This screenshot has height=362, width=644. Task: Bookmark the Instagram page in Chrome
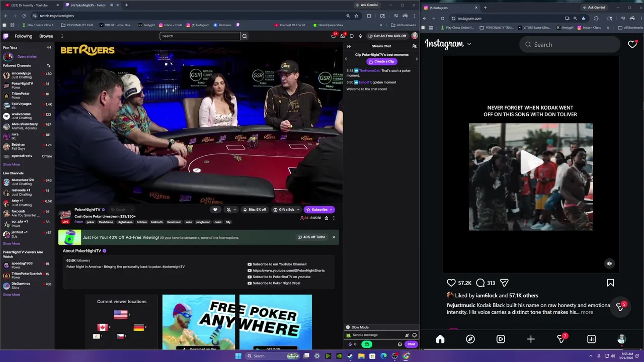coord(583,18)
